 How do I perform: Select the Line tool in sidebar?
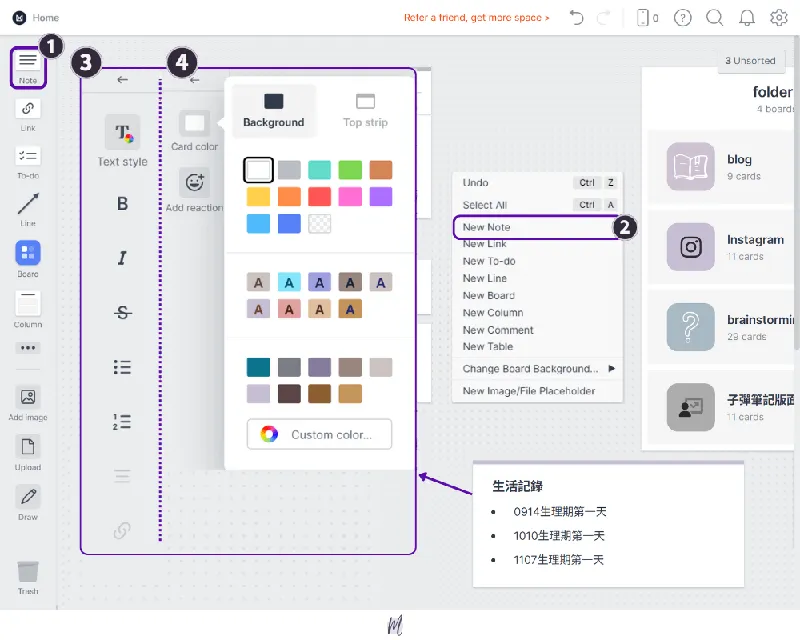pyautogui.click(x=28, y=209)
